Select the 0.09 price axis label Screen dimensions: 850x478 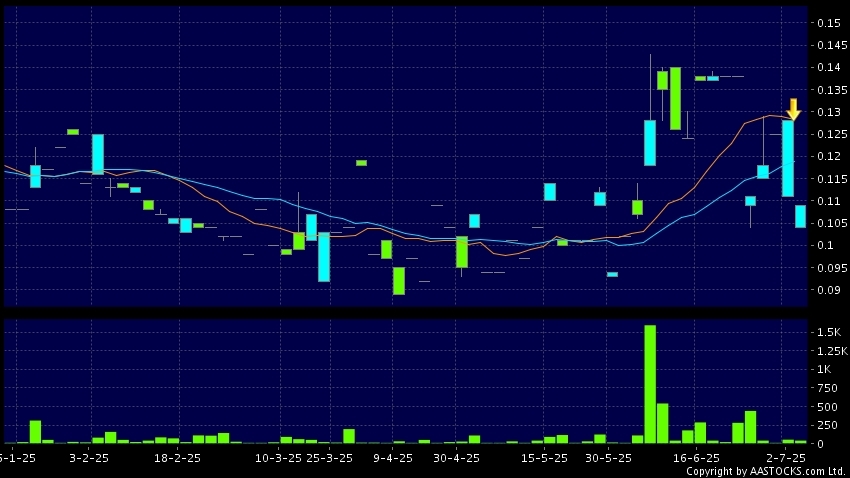pos(829,290)
